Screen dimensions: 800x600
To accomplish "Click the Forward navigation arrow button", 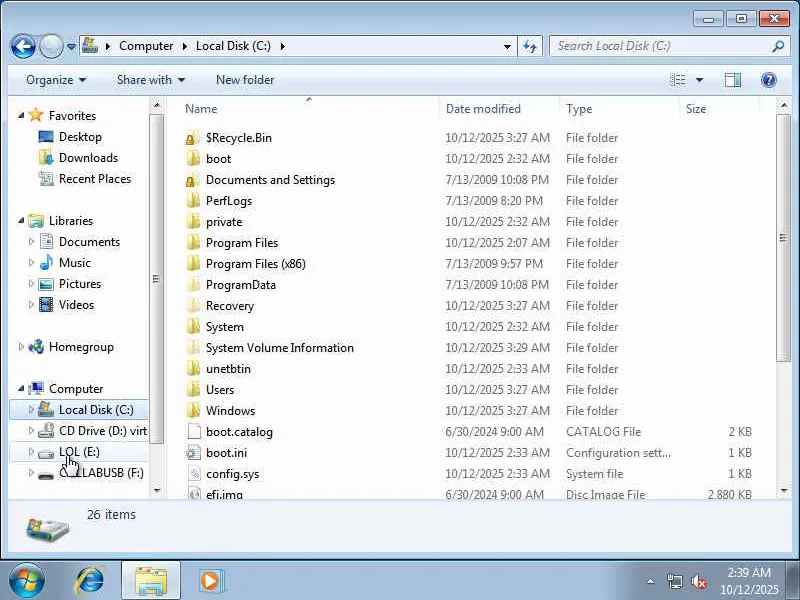I will pyautogui.click(x=51, y=46).
